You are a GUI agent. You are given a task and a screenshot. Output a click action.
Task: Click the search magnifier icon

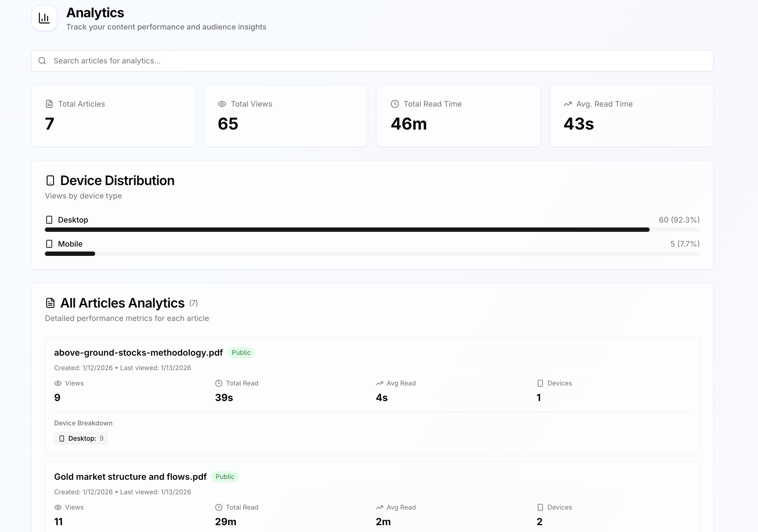tap(42, 61)
